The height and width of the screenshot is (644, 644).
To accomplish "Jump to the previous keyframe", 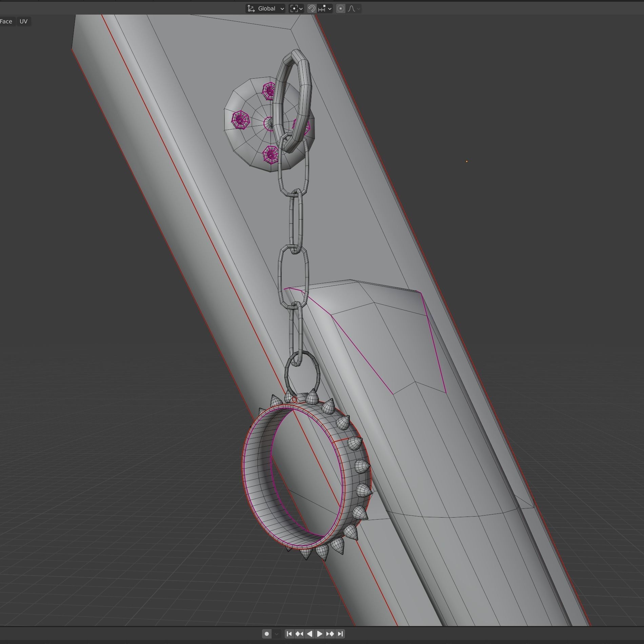I will pos(299,634).
